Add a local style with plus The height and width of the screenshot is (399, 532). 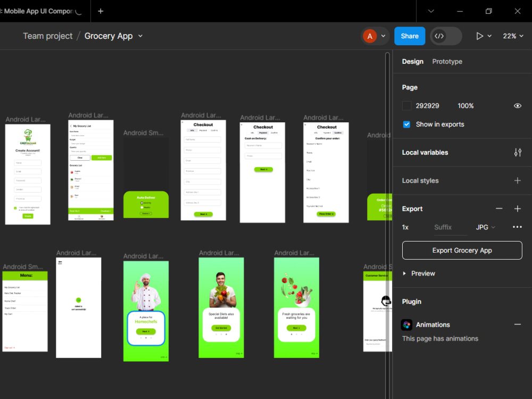coord(518,180)
